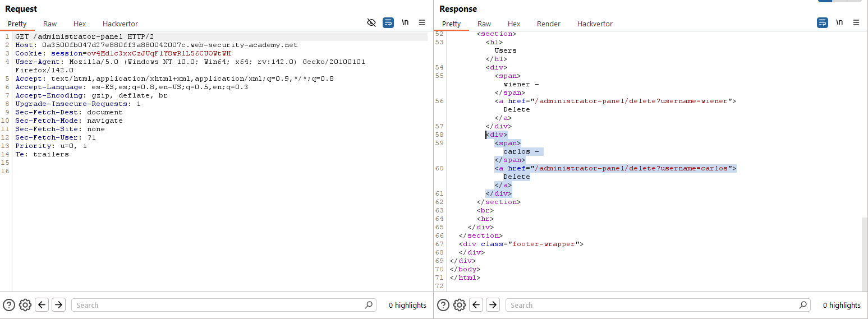This screenshot has height=319, width=868.
Task: Go to previous match in Request search
Action: tap(42, 305)
